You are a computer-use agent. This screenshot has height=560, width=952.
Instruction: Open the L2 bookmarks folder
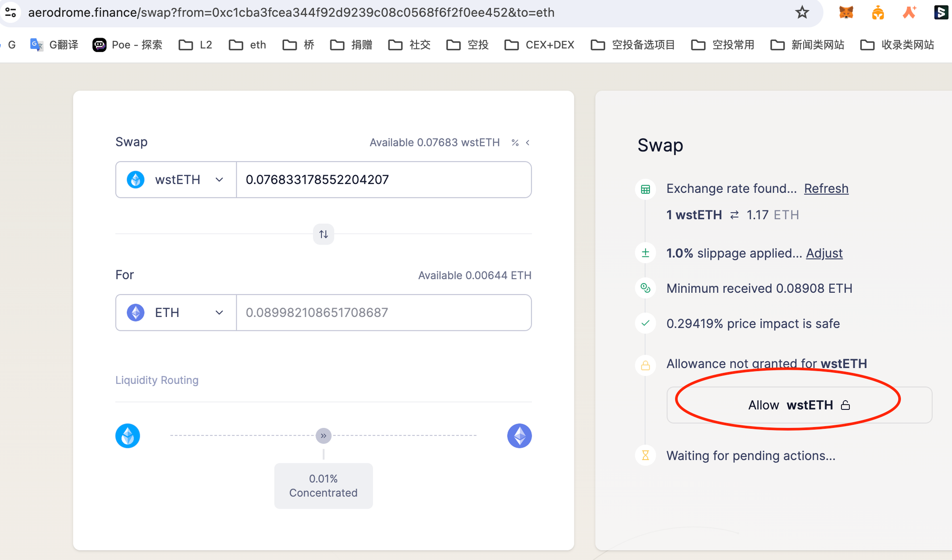click(x=196, y=45)
